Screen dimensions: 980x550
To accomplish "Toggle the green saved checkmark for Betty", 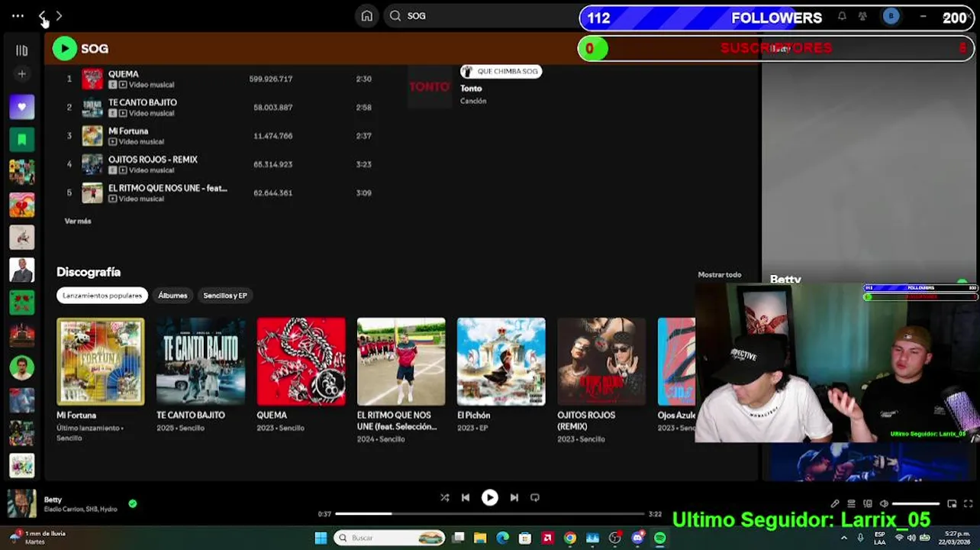I will click(133, 503).
